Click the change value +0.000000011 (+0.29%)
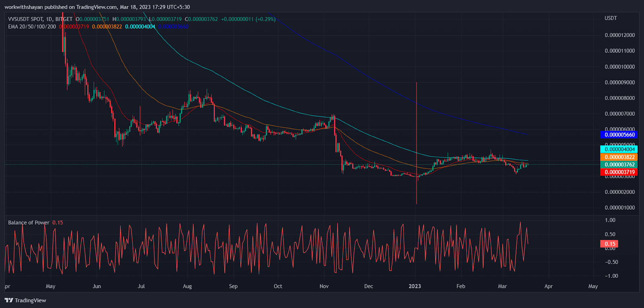644x308 pixels. tap(248, 19)
